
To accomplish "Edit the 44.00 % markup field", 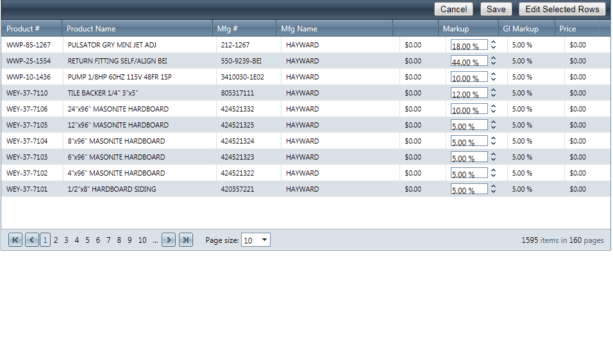I will [469, 60].
